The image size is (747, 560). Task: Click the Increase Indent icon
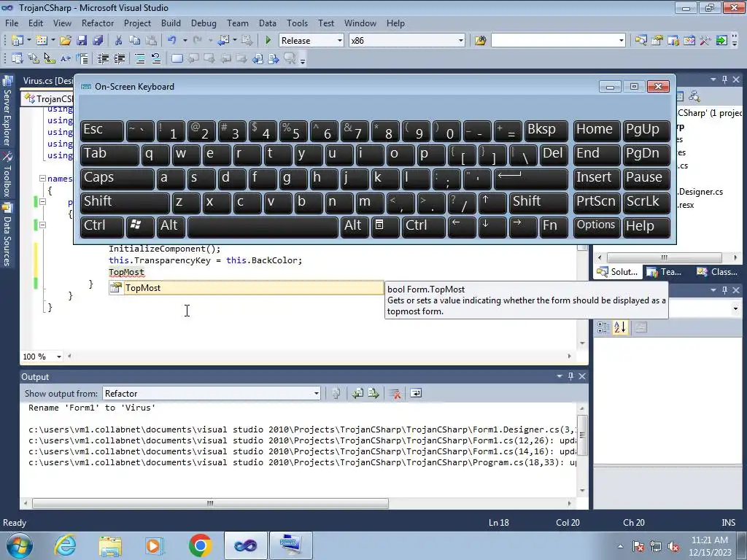click(x=120, y=59)
